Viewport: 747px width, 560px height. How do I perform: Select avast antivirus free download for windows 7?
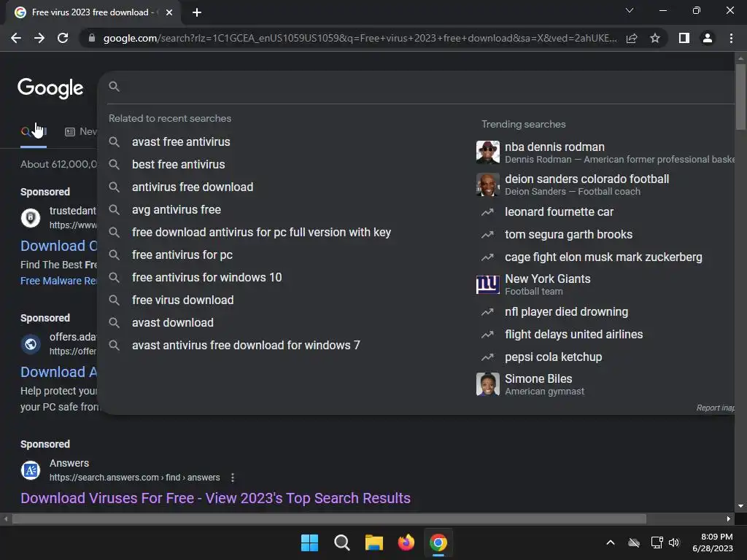click(x=246, y=345)
